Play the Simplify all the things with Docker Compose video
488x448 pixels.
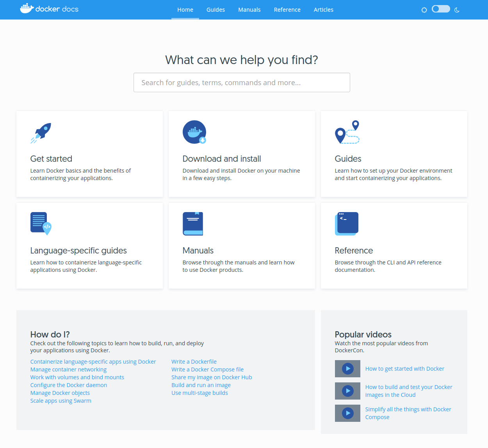point(347,413)
